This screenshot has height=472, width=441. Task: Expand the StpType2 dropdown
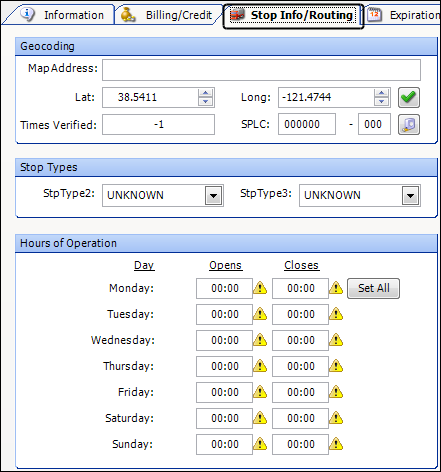[213, 196]
